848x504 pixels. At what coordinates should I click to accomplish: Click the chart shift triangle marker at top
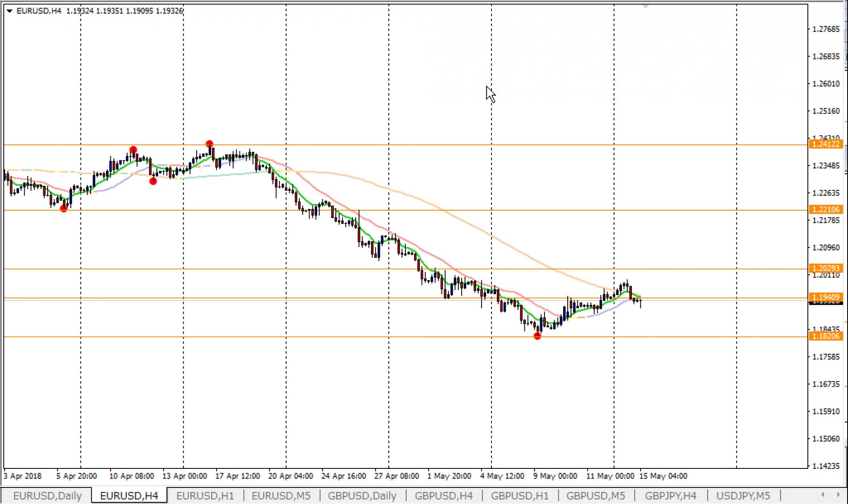tap(645, 7)
